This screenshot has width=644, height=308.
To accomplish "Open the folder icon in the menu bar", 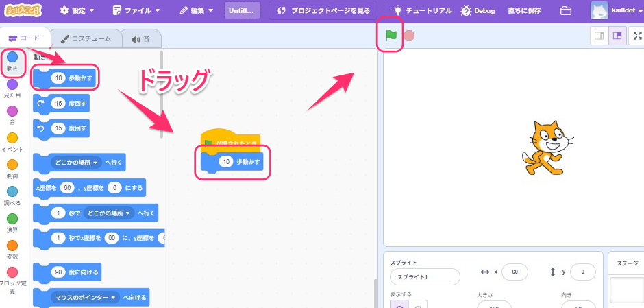I will 565,11.
